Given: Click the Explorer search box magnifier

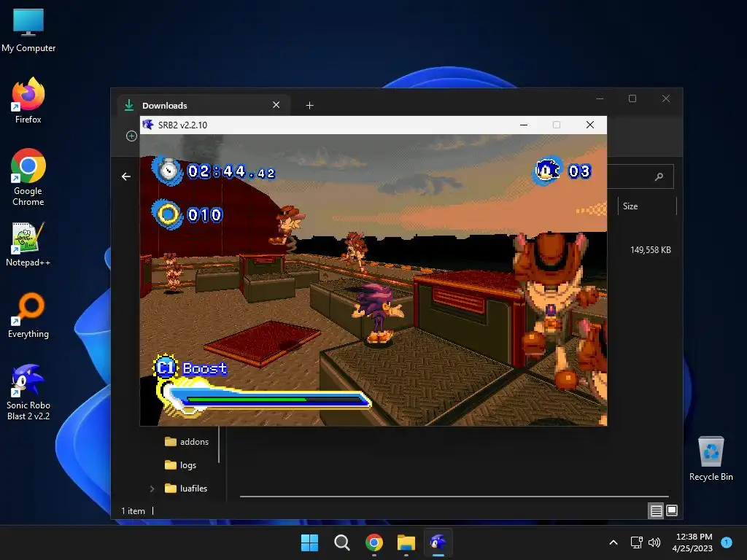Looking at the screenshot, I should click(659, 176).
